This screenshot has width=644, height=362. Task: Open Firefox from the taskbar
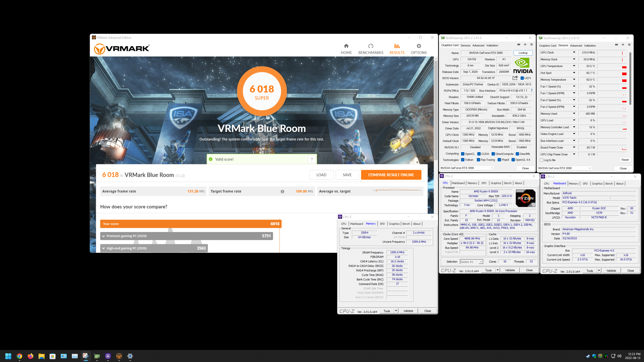point(31,356)
